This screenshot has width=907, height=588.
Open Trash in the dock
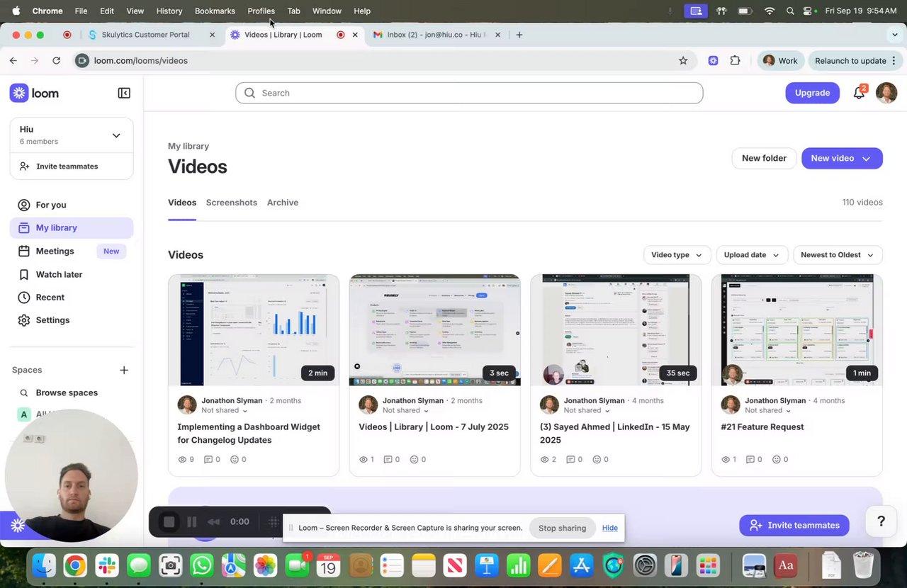(863, 565)
